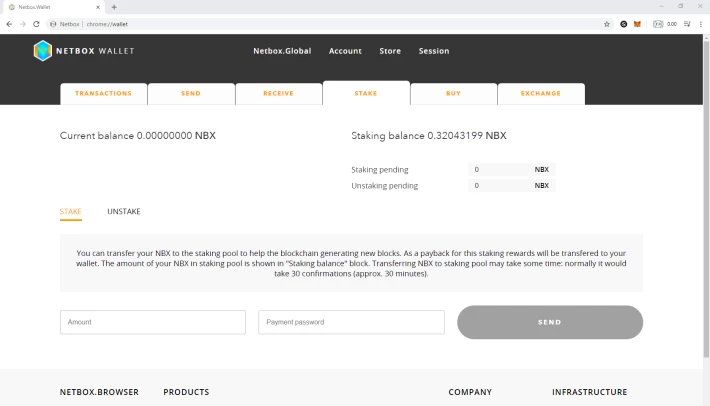This screenshot has width=710, height=406.
Task: Open the black circular extension icon
Action: point(624,24)
